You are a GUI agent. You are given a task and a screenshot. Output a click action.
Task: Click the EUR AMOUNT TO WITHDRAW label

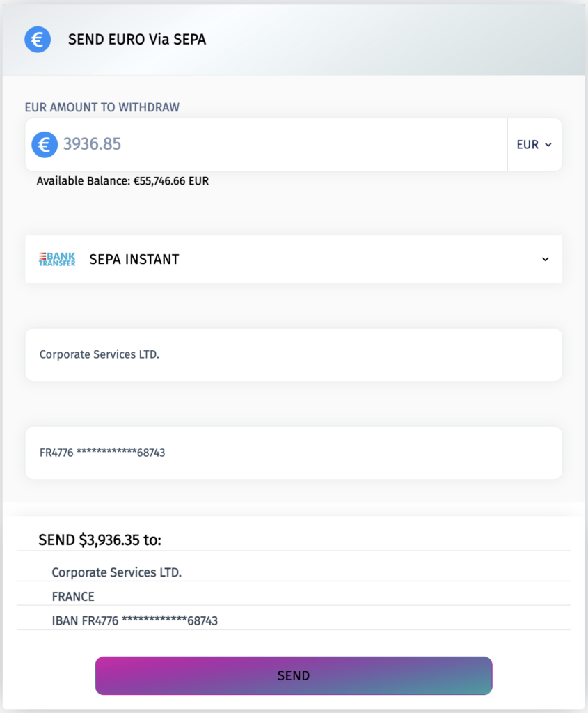click(102, 107)
